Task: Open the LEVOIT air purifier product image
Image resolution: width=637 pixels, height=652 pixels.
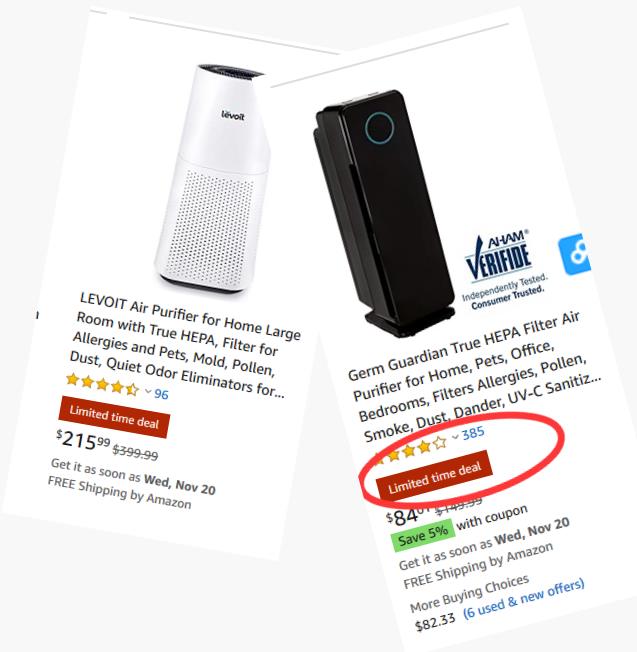Action: [x=212, y=179]
